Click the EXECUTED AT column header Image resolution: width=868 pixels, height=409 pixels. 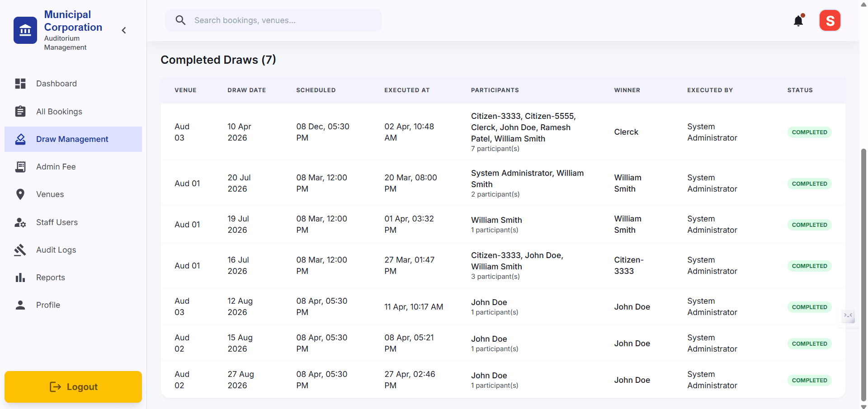407,90
